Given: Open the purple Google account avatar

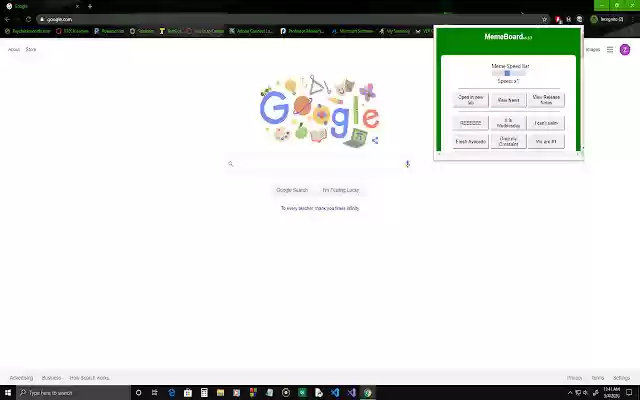Looking at the screenshot, I should pyautogui.click(x=624, y=49).
